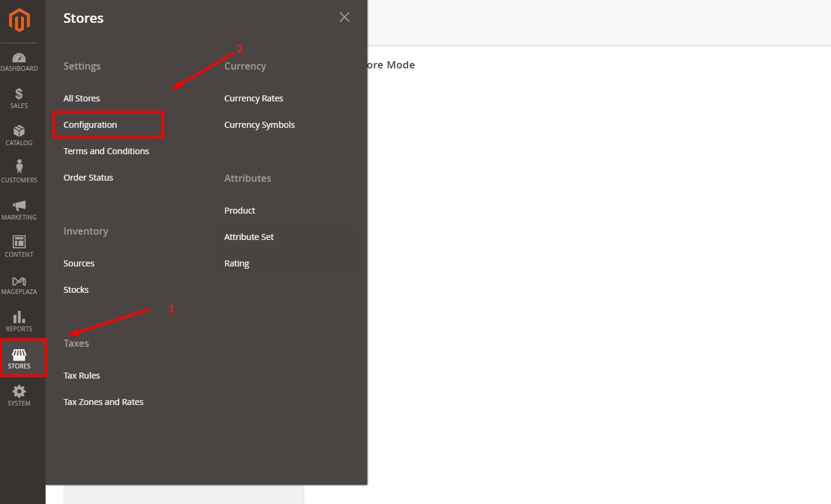
Task: Open Tax Rules
Action: [x=82, y=375]
